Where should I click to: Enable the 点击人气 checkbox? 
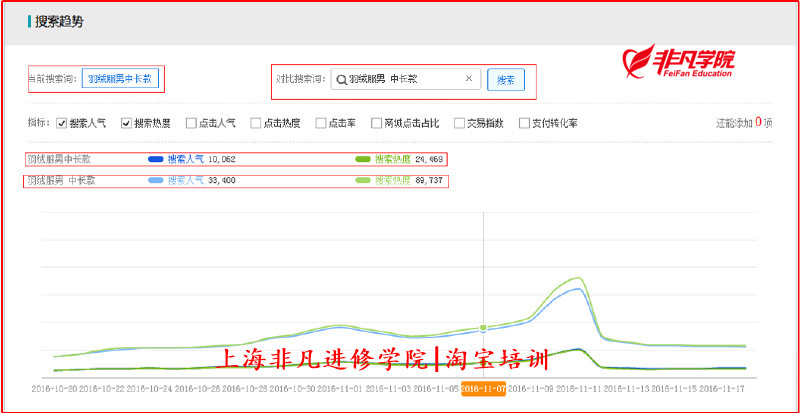click(x=191, y=123)
